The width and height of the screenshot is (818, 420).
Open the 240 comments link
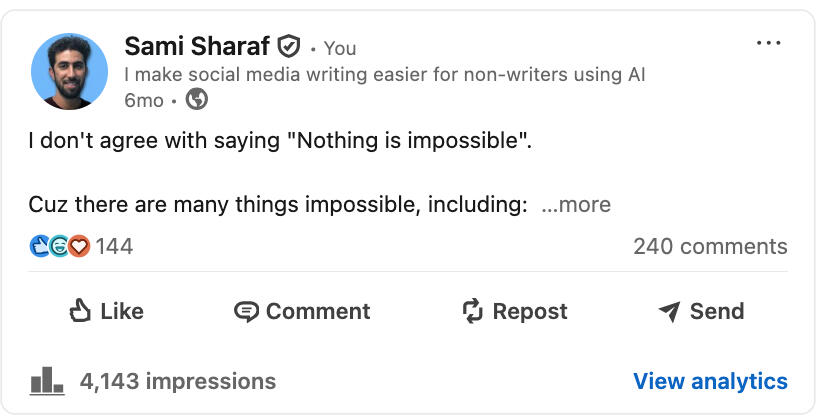point(710,246)
